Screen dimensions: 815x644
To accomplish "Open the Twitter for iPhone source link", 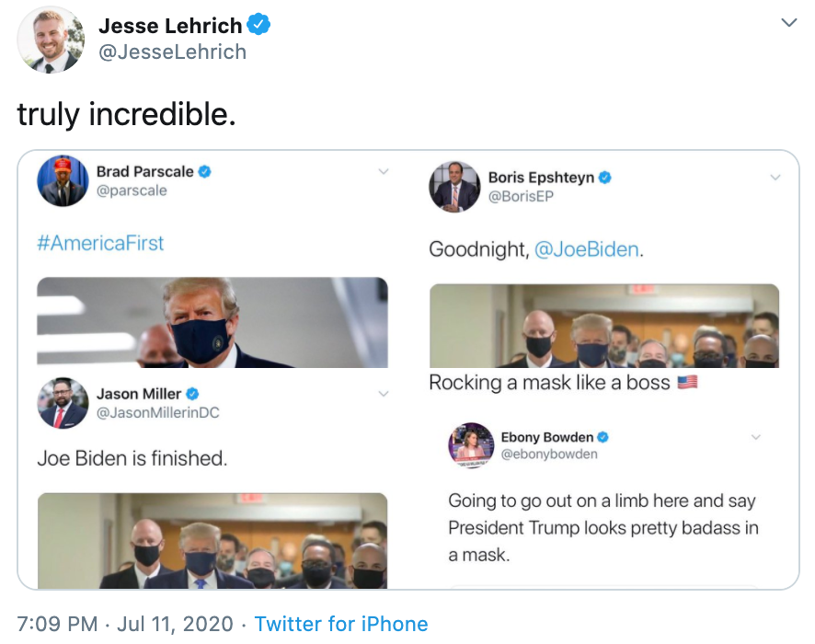I will click(x=341, y=624).
